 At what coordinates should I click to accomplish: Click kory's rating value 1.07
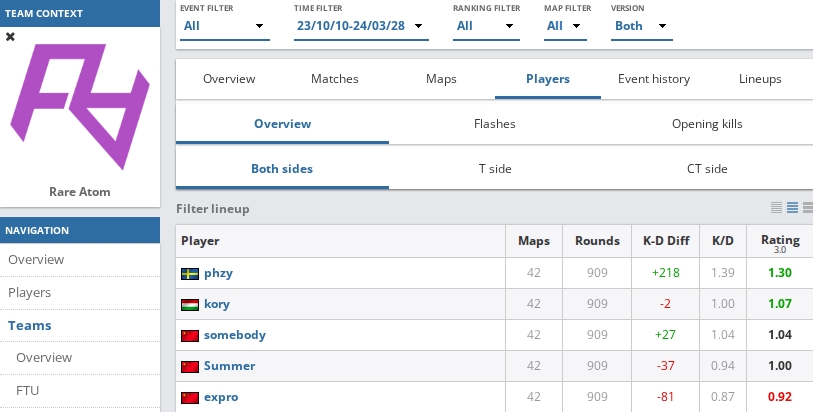(780, 304)
